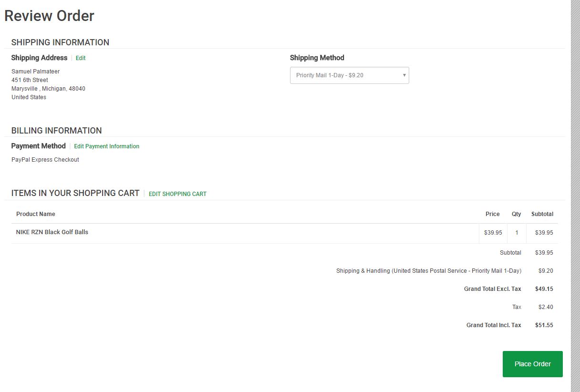Open the Shipping Method dropdown
Screen dimensions: 580x392
[x=349, y=75]
